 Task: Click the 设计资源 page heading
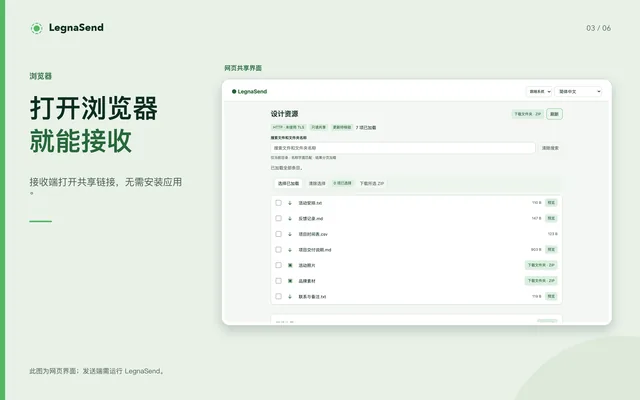click(x=284, y=114)
